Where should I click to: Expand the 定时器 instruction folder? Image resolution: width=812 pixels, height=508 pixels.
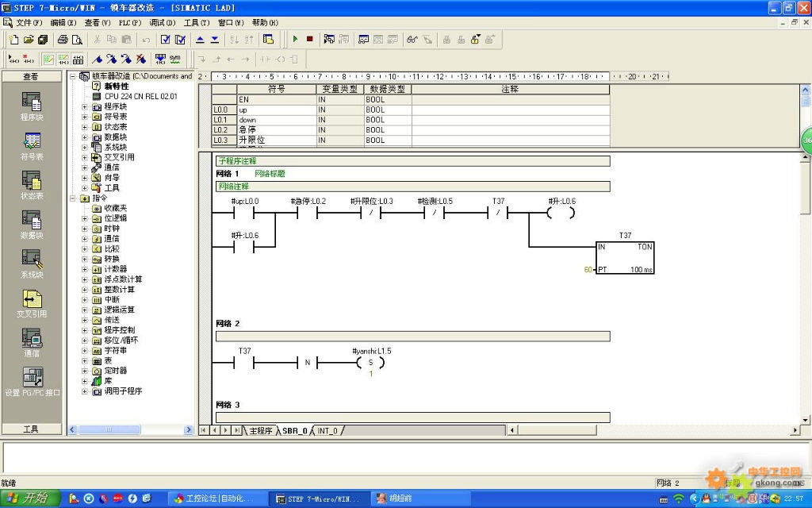pyautogui.click(x=84, y=371)
